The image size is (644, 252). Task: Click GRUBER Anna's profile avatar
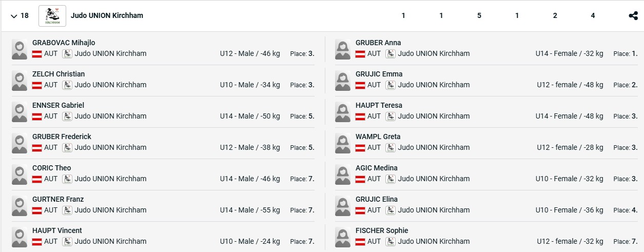pyautogui.click(x=343, y=49)
